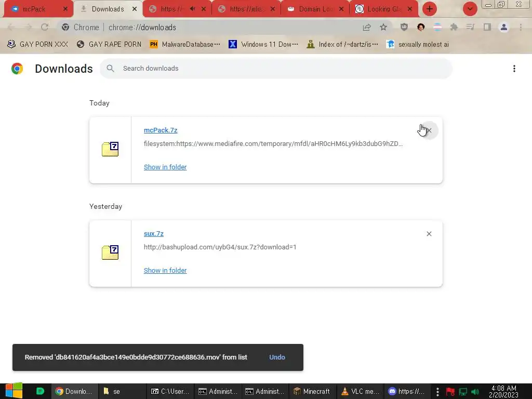
Task: Bookmark this tab with the star icon
Action: pos(383,27)
